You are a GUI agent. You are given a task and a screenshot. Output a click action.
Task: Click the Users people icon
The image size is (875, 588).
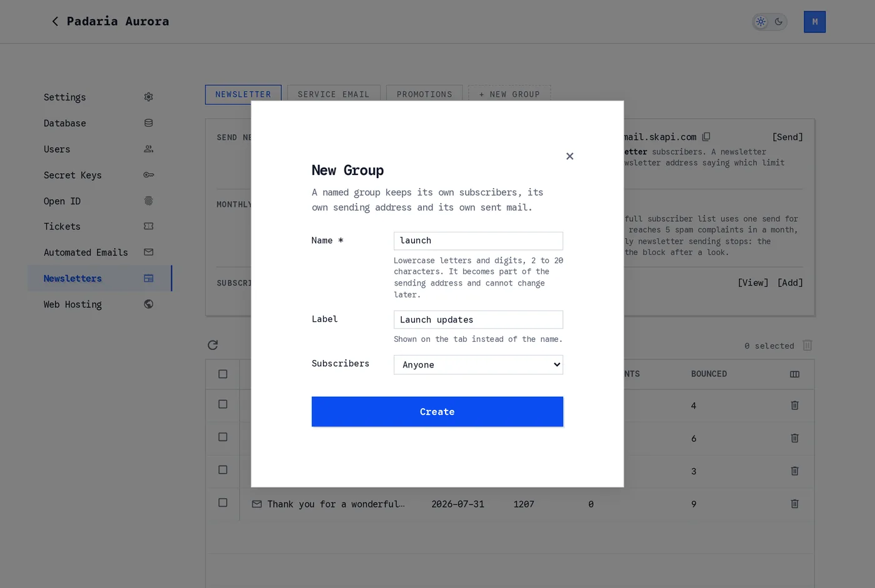(149, 149)
